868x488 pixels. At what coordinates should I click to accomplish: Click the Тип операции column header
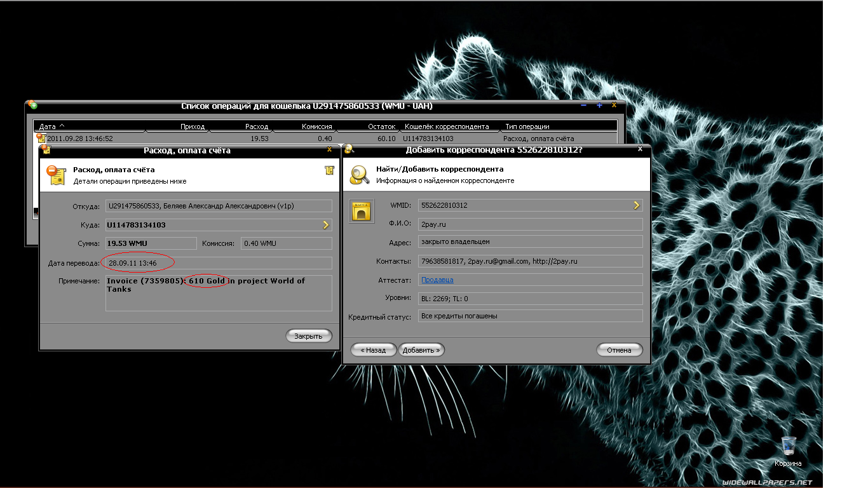click(527, 126)
